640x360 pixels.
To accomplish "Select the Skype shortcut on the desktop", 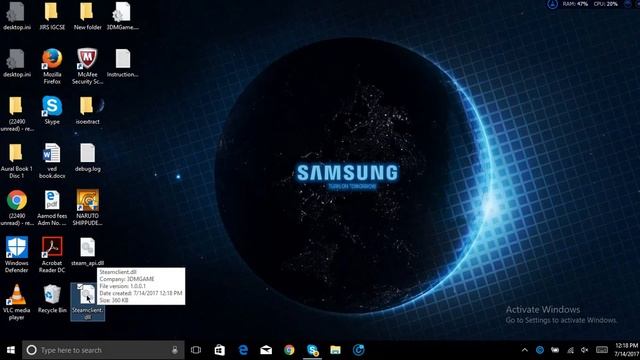I will [52, 110].
